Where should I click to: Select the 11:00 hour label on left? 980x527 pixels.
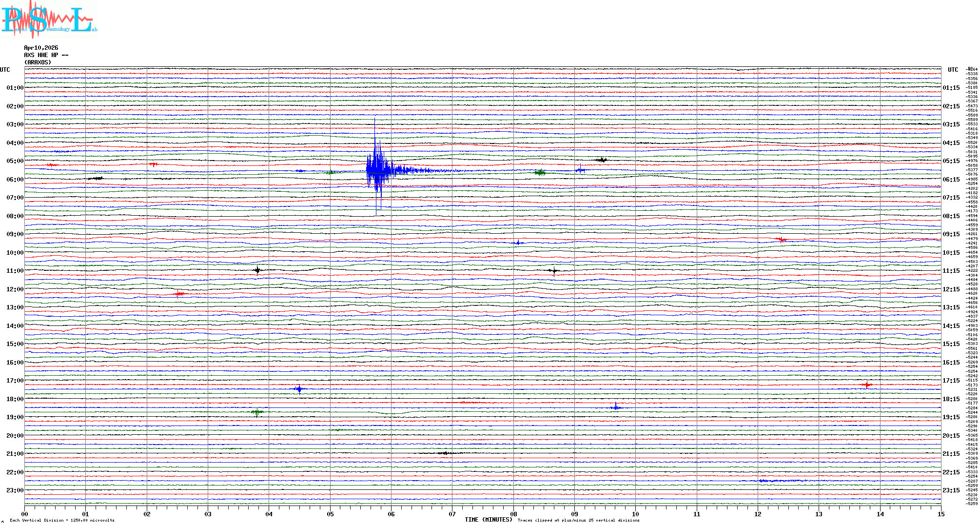point(15,271)
